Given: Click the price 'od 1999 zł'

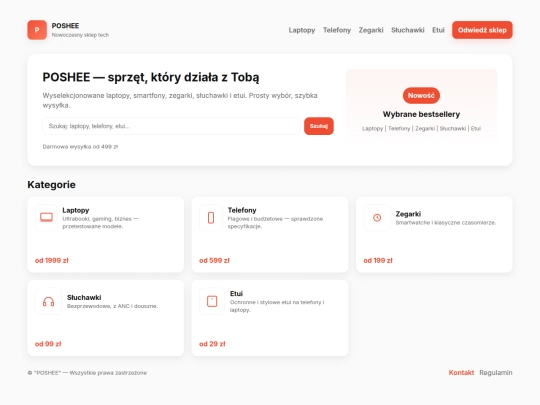Looking at the screenshot, I should point(52,261).
